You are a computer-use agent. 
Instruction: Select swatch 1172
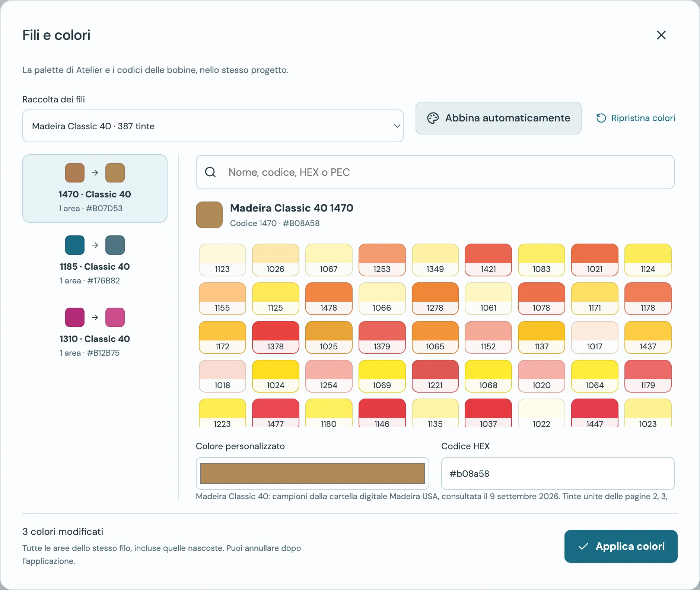coord(222,337)
